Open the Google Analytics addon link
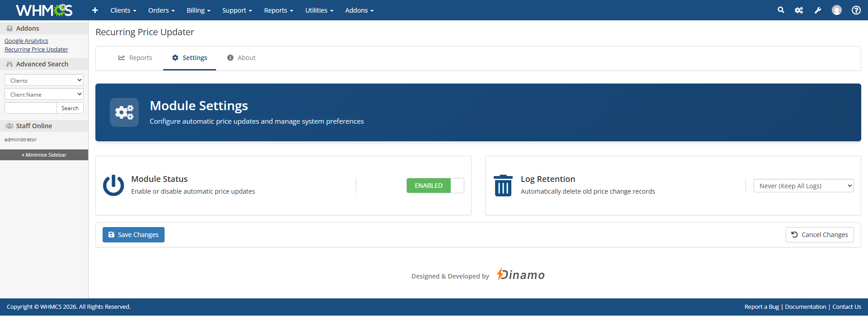 pos(26,41)
